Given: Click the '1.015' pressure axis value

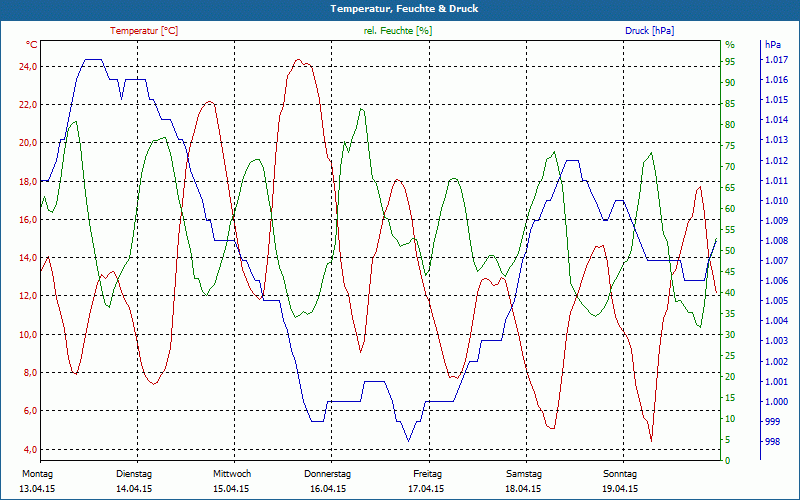Looking at the screenshot, I should pyautogui.click(x=777, y=99).
